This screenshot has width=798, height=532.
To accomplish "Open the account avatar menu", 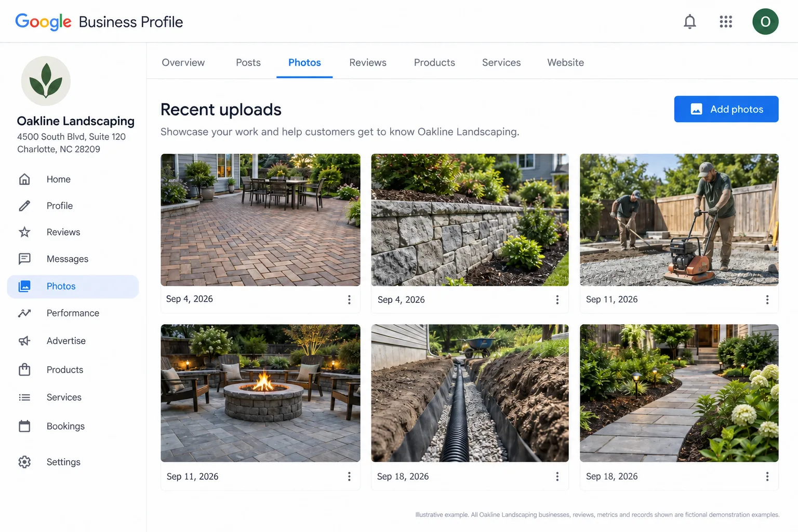I will pos(765,22).
